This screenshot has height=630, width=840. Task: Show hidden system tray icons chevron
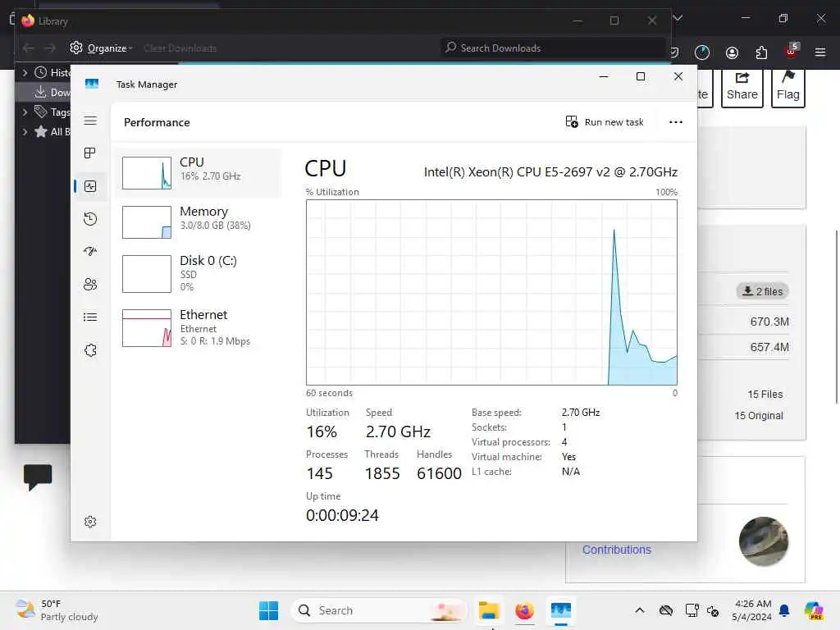(x=640, y=610)
